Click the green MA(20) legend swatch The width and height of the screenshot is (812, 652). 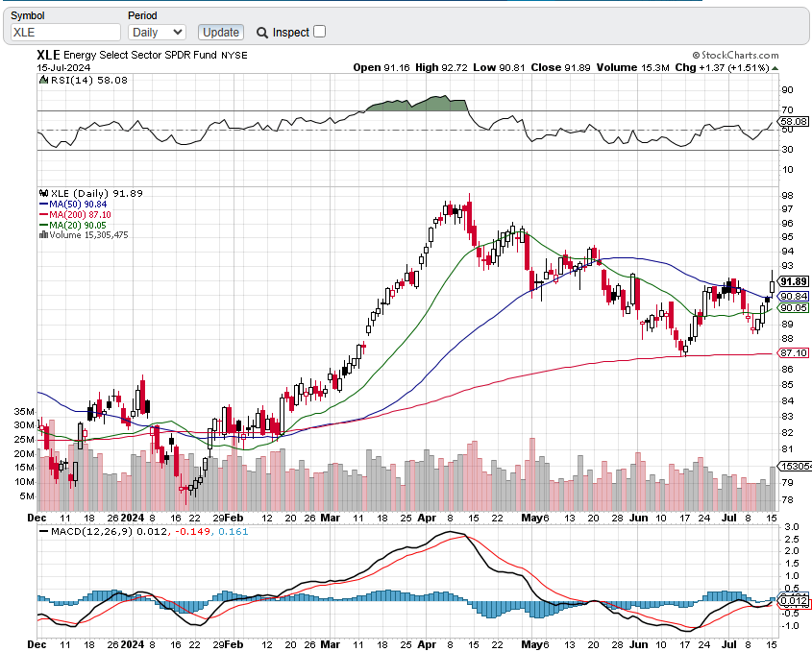pos(43,225)
